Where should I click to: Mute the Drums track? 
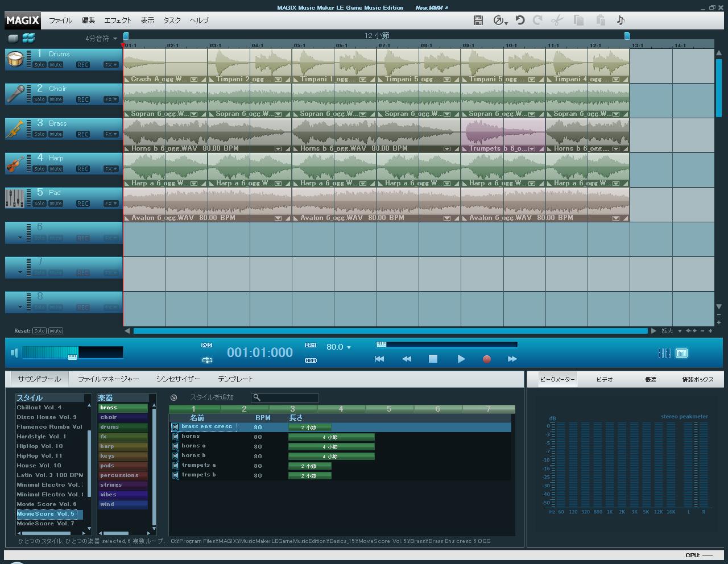[x=56, y=65]
